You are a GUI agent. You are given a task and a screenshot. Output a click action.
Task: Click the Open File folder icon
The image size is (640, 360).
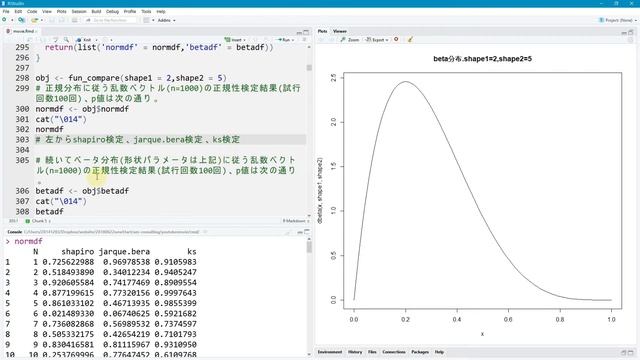point(34,20)
